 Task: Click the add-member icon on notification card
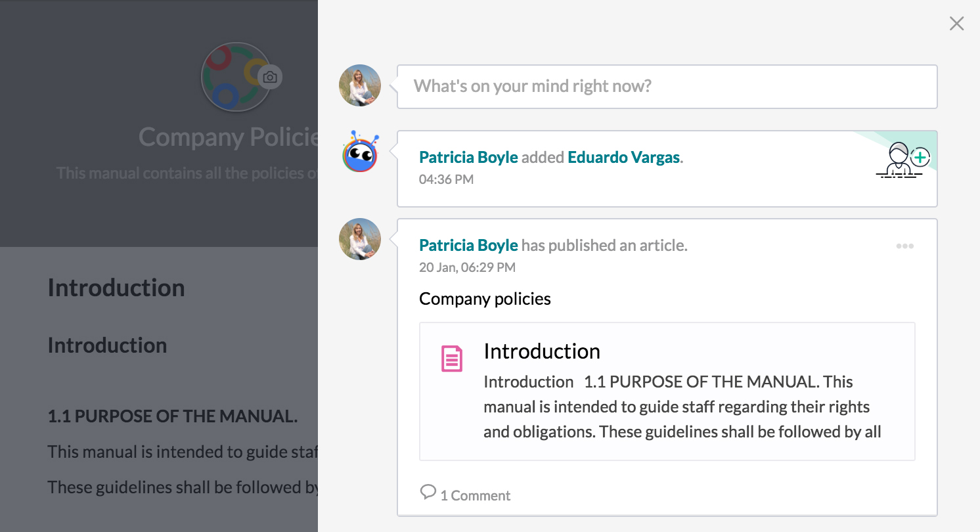click(903, 160)
